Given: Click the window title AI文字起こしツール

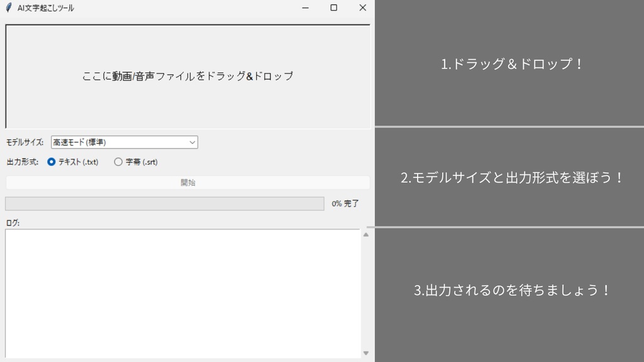Looking at the screenshot, I should point(44,8).
